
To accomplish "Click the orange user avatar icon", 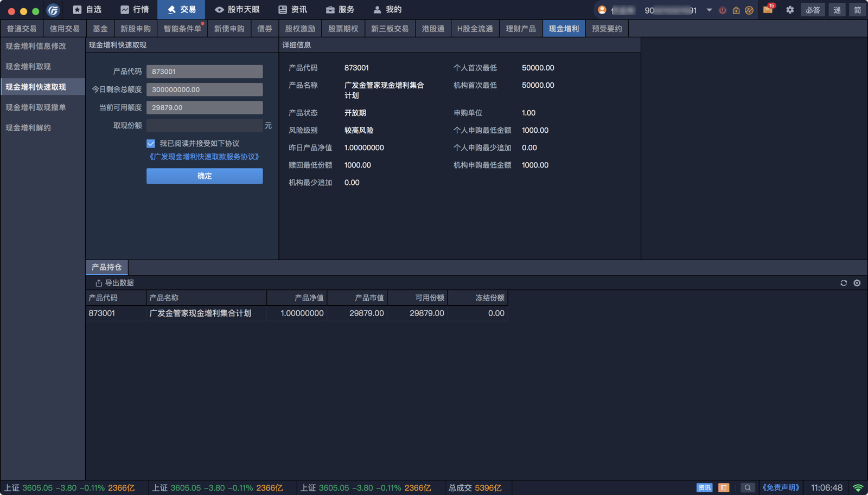I will click(x=602, y=10).
